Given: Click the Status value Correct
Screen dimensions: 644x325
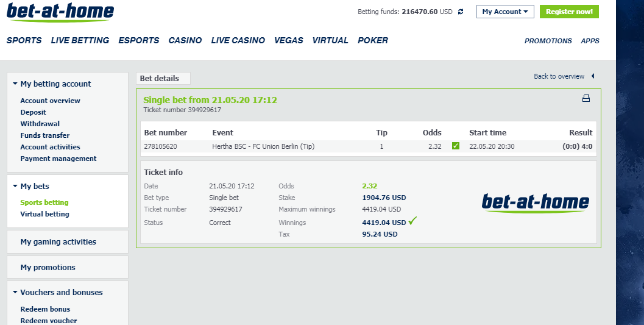Looking at the screenshot, I should [220, 223].
